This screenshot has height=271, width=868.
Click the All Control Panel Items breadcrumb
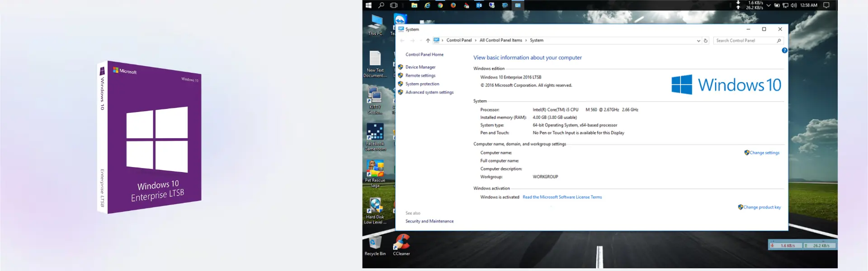pos(500,40)
